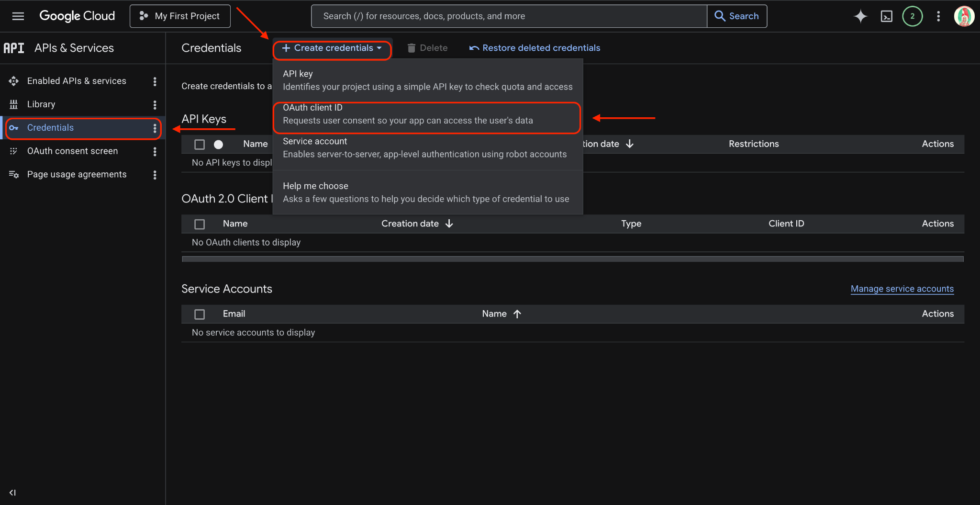This screenshot has height=505, width=980.
Task: Activate the Cloud Shell terminal icon
Action: point(887,16)
